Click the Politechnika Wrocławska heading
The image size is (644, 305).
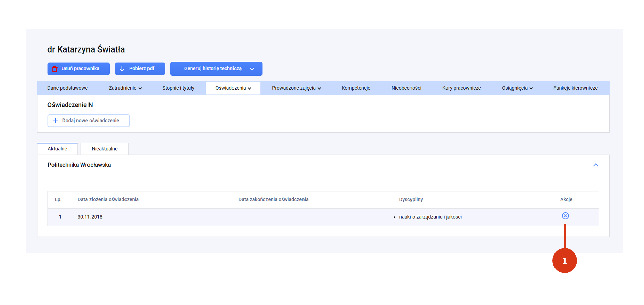point(79,165)
